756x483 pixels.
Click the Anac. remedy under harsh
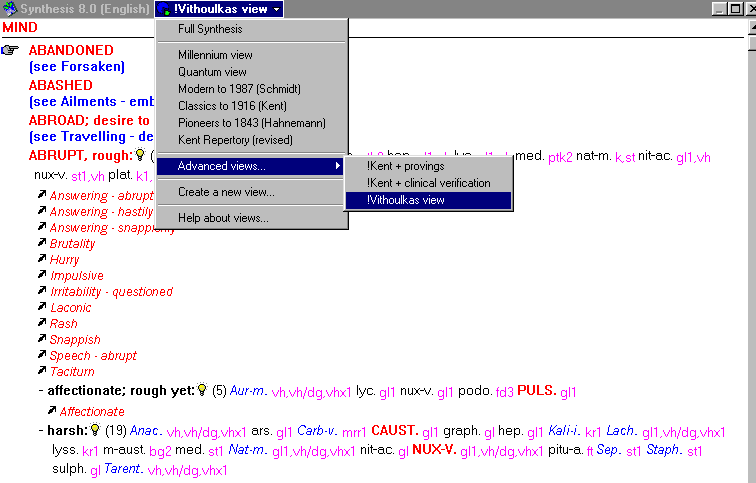[x=146, y=429]
